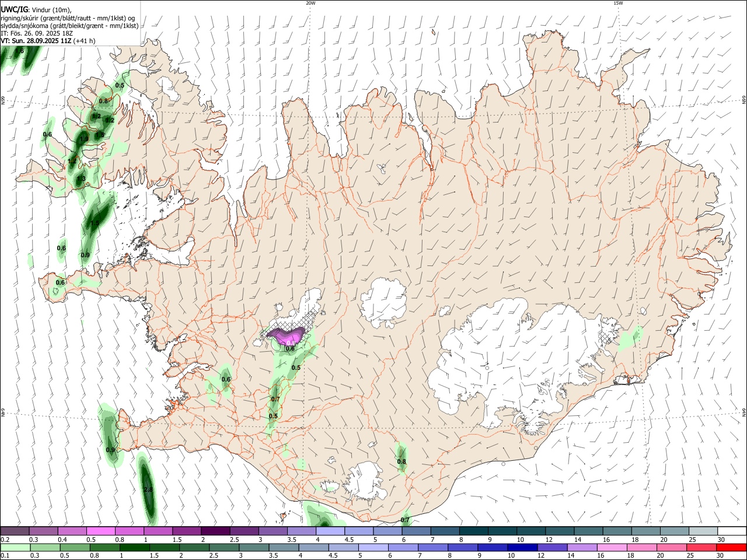This screenshot has width=747, height=560.
Task: Select upper-row legend swatch labeled 8 (dark teal)
Action: coord(474,531)
